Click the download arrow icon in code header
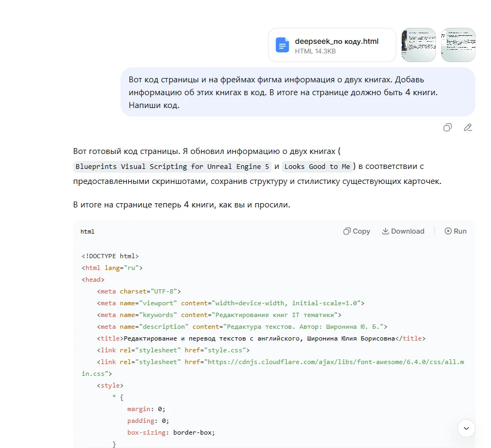491x448 pixels. click(386, 231)
